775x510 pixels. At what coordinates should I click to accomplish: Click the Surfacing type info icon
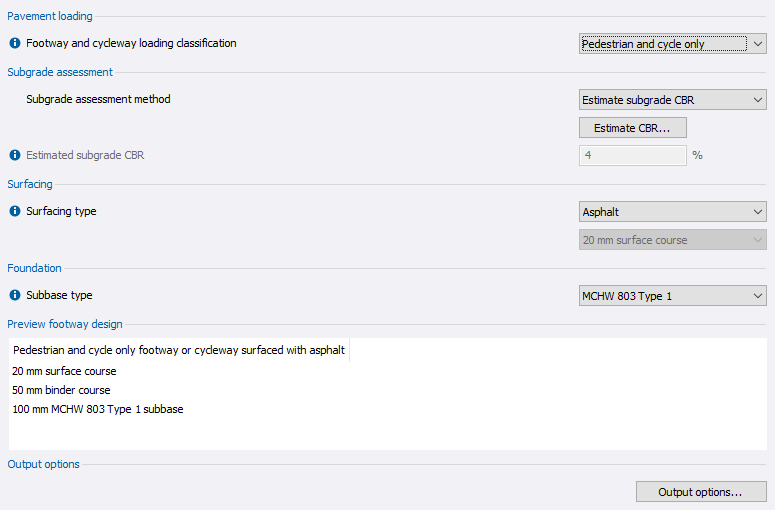click(15, 212)
